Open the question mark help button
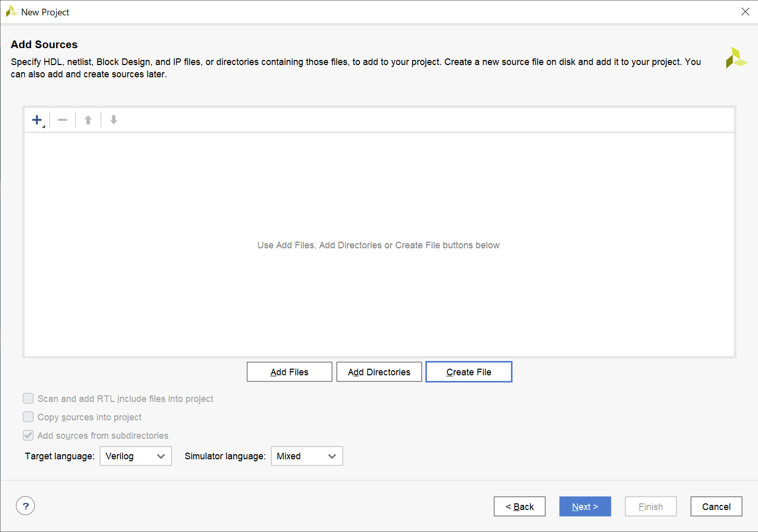The width and height of the screenshot is (758, 532). (26, 506)
